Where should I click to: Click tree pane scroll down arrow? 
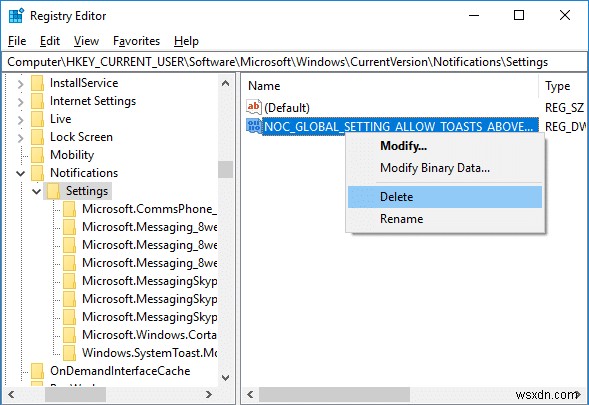pyautogui.click(x=225, y=378)
